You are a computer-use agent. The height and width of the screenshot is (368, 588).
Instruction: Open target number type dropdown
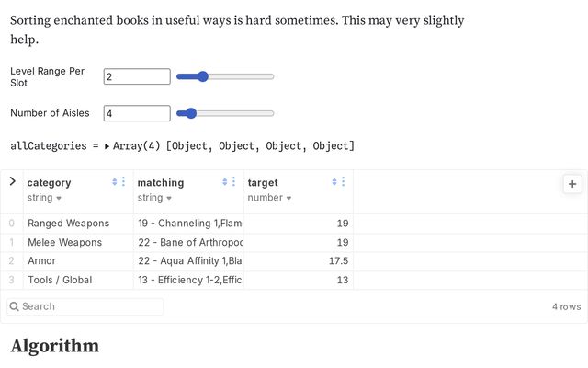pyautogui.click(x=269, y=198)
